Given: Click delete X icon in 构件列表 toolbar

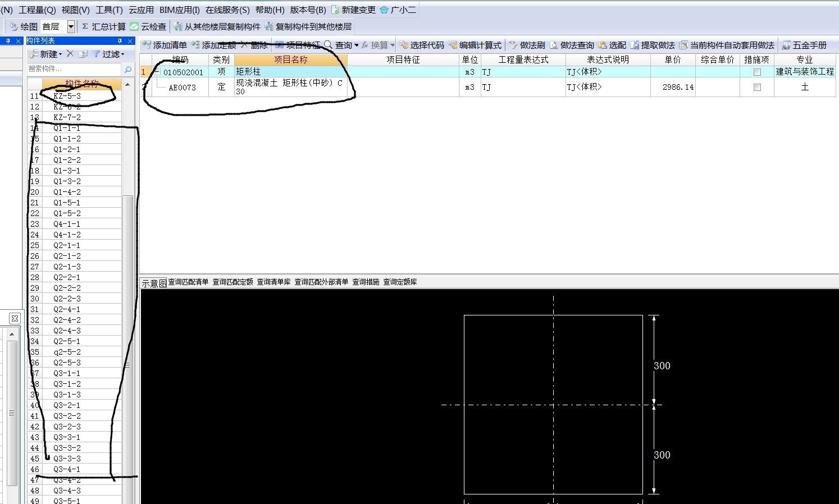Looking at the screenshot, I should [70, 54].
